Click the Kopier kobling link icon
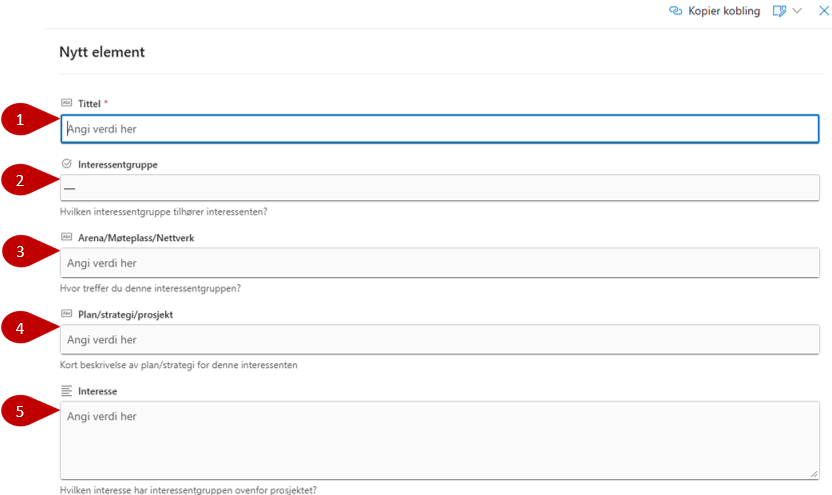 (675, 11)
